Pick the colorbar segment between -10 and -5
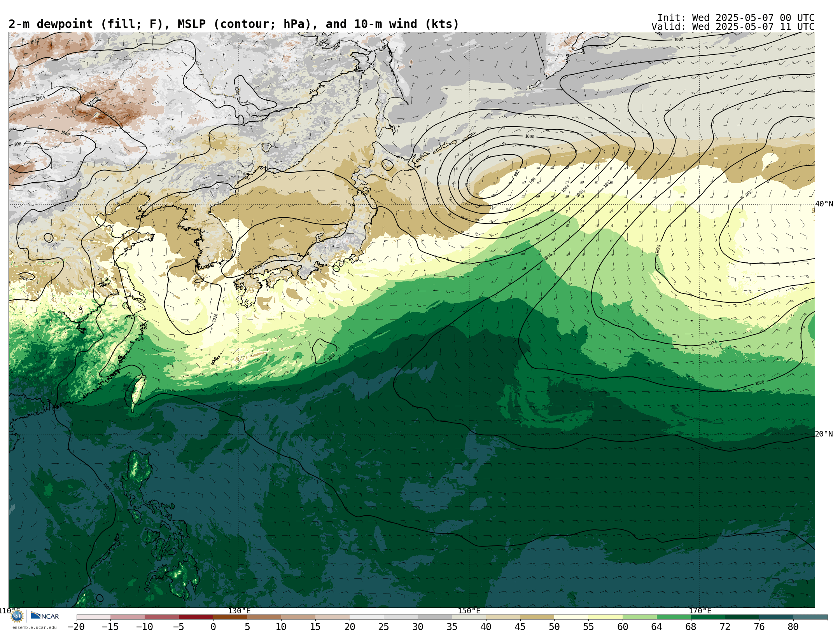Viewport: 840px width, 632px height. pos(162,617)
